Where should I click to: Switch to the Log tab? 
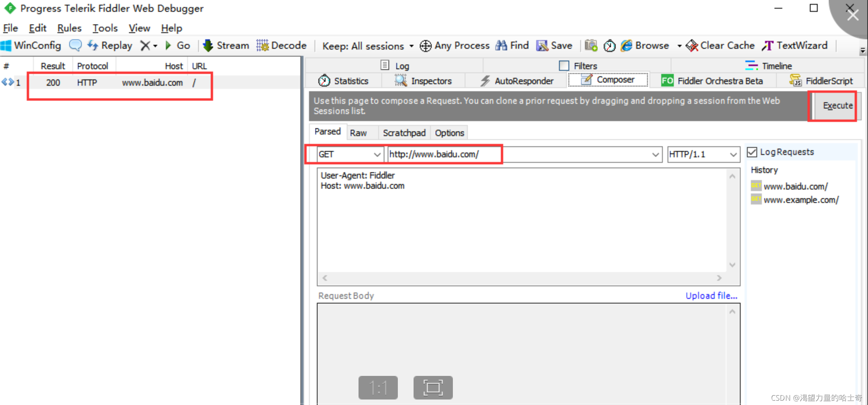click(395, 65)
